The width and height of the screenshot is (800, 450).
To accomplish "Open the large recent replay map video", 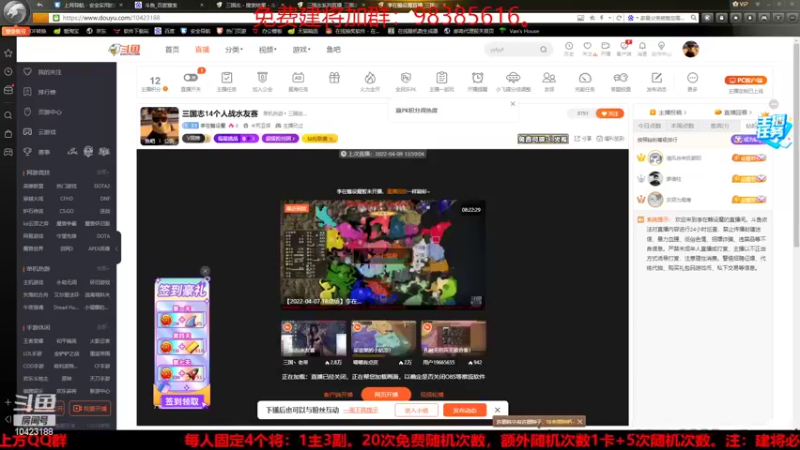I will click(383, 255).
